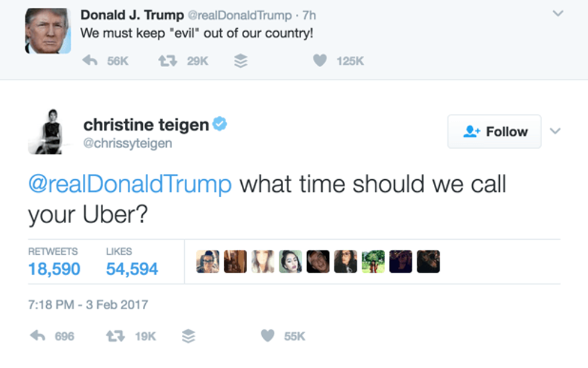This screenshot has width=588, height=368.
Task: Like the Uber tweet with 55K likes
Action: 268,336
